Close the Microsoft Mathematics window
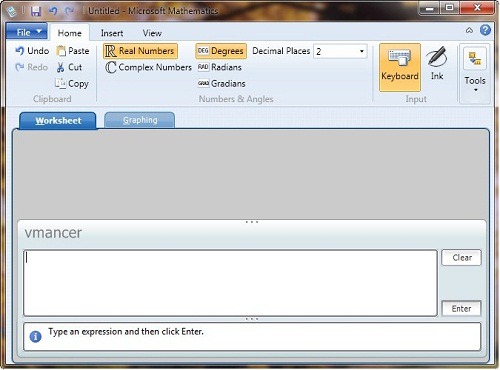 477,8
